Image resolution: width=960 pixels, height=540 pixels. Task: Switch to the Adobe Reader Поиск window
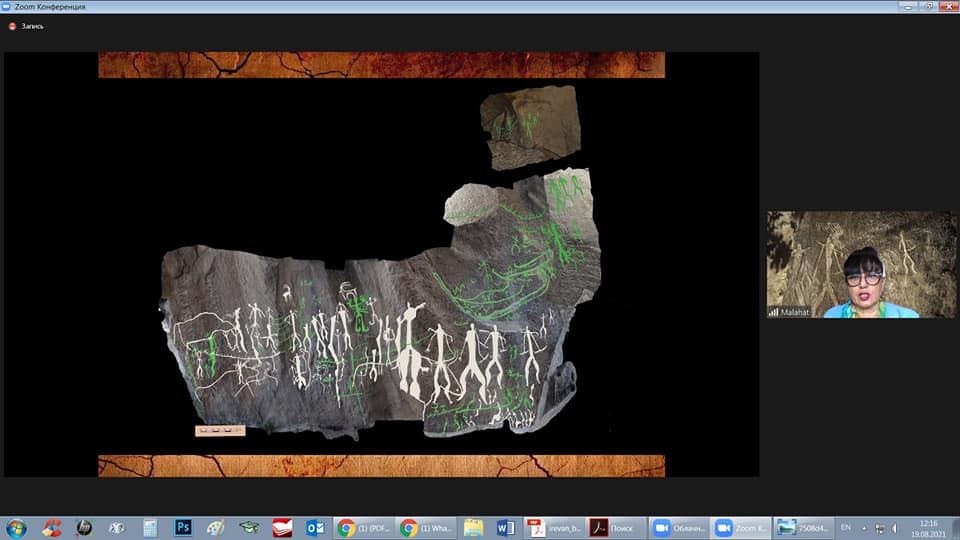pyautogui.click(x=613, y=528)
